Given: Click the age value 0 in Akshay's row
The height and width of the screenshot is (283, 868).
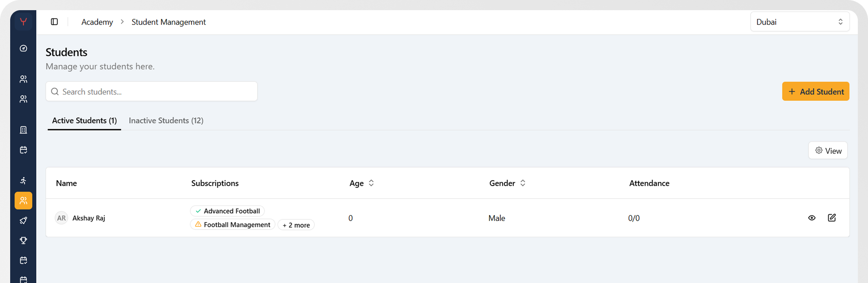Looking at the screenshot, I should pos(351,218).
